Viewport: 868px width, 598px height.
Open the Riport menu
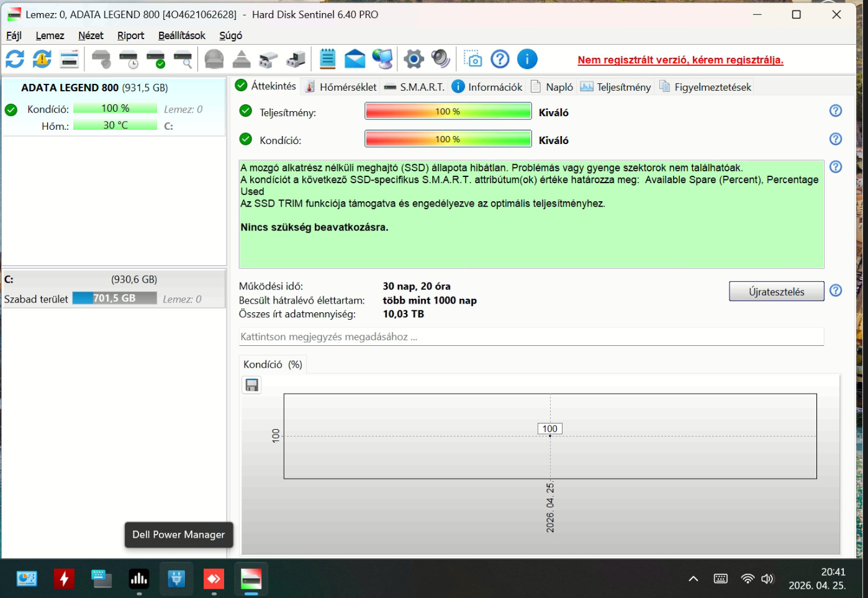click(130, 35)
